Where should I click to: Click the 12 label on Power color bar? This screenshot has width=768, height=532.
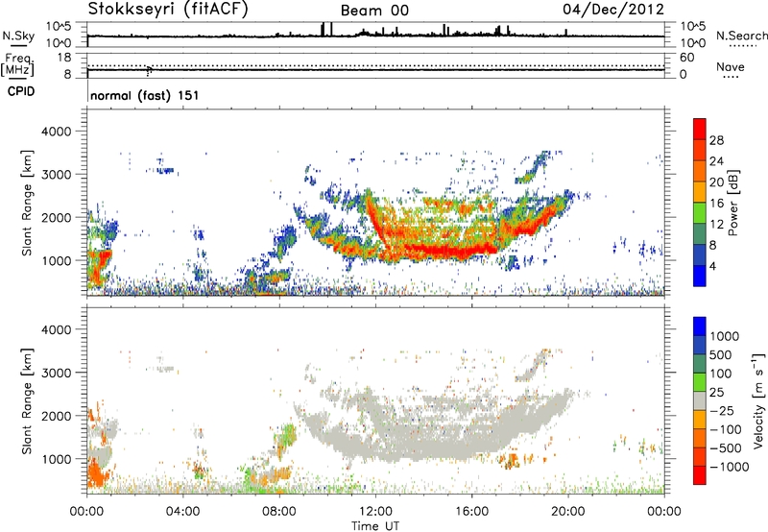point(716,225)
